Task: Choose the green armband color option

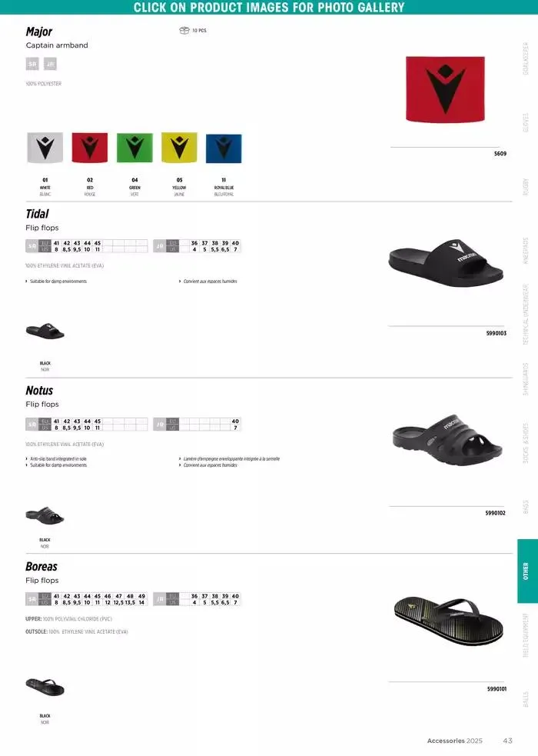Action: click(134, 148)
